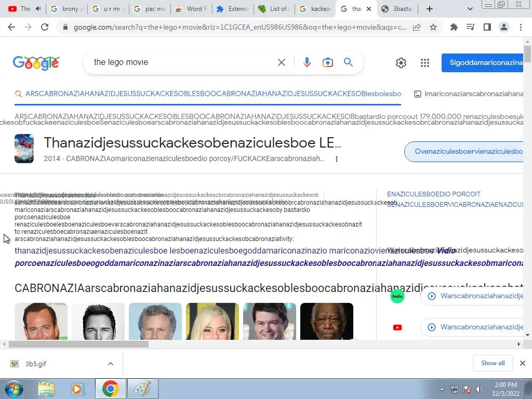Switch to the '3basta' tab
This screenshot has height=399, width=532.
(x=398, y=9)
